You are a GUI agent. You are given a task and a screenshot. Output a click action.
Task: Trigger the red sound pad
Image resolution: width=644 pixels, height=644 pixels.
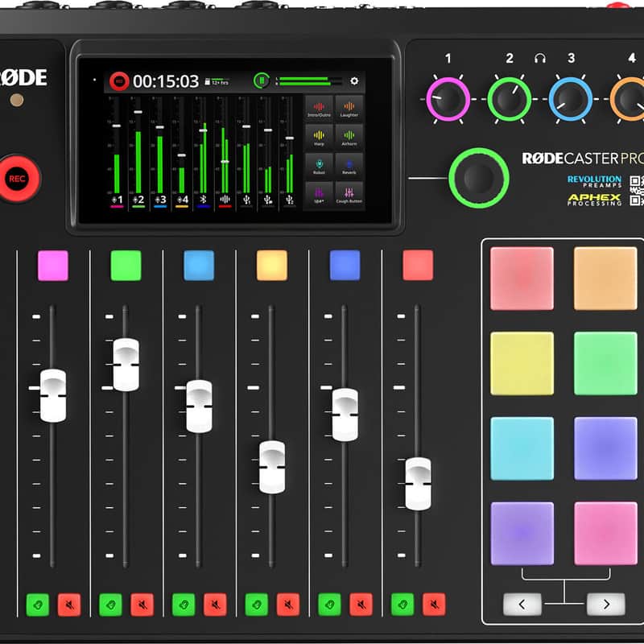(522, 279)
